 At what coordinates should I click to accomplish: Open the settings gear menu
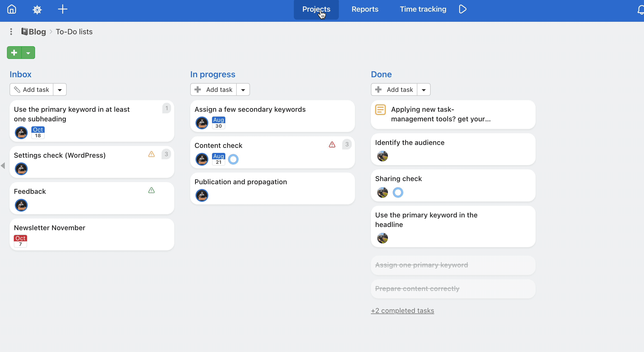37,9
